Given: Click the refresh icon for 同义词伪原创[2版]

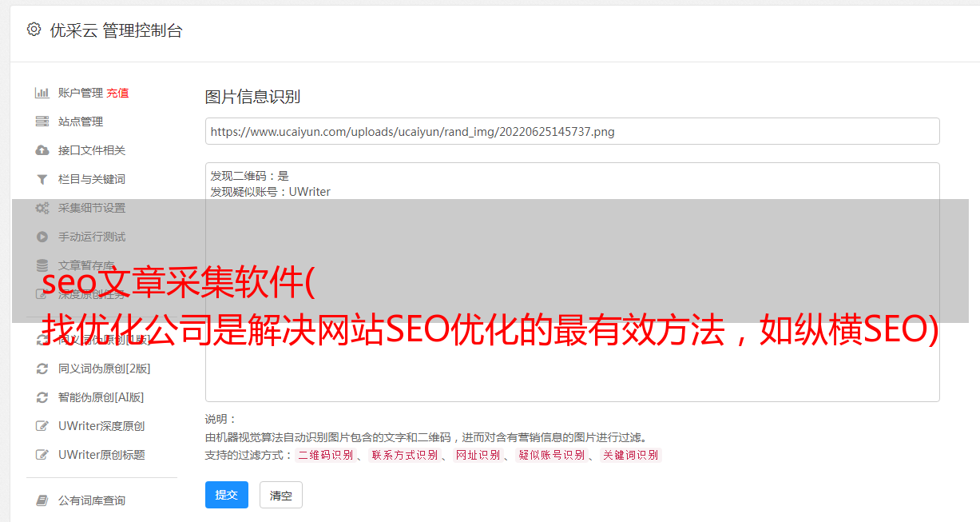Looking at the screenshot, I should (x=42, y=369).
